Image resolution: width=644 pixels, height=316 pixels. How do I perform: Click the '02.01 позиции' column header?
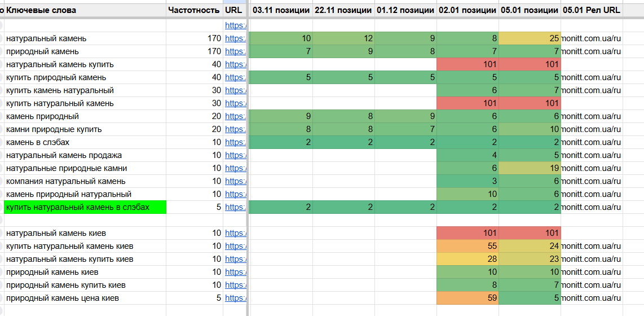(x=467, y=10)
